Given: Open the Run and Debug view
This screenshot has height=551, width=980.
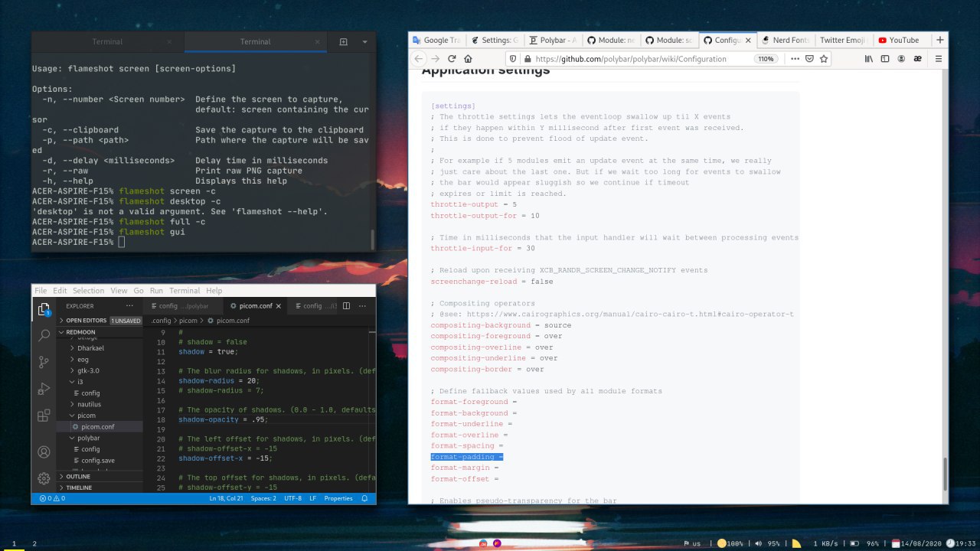Looking at the screenshot, I should click(x=44, y=389).
